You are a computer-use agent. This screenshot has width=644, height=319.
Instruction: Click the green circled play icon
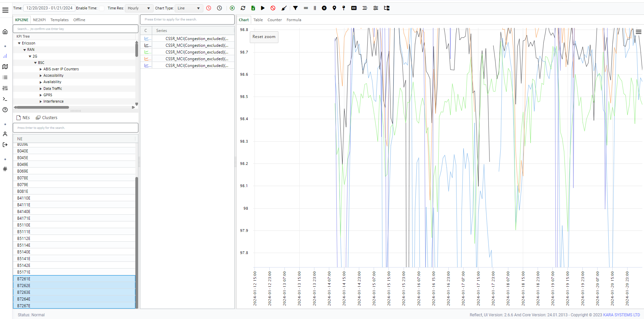tap(232, 8)
